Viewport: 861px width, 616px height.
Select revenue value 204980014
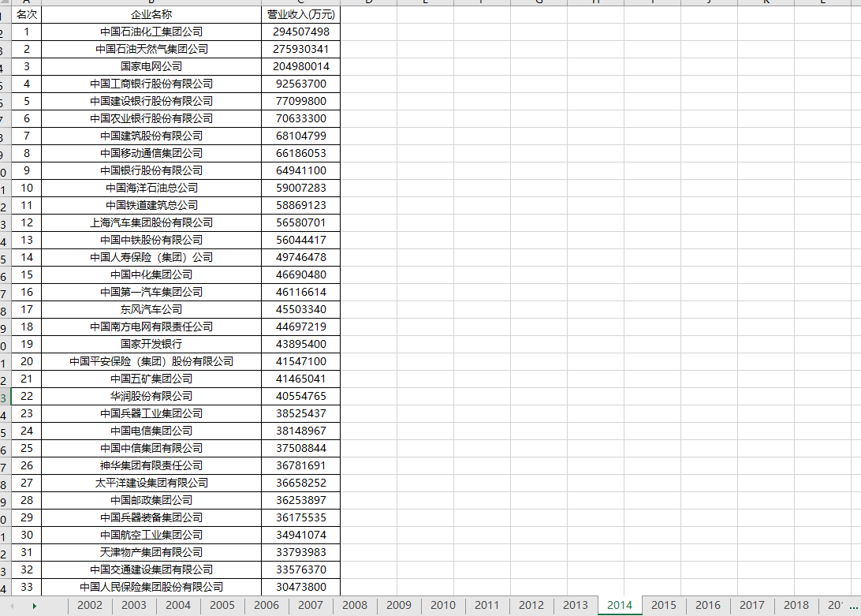[x=301, y=66]
